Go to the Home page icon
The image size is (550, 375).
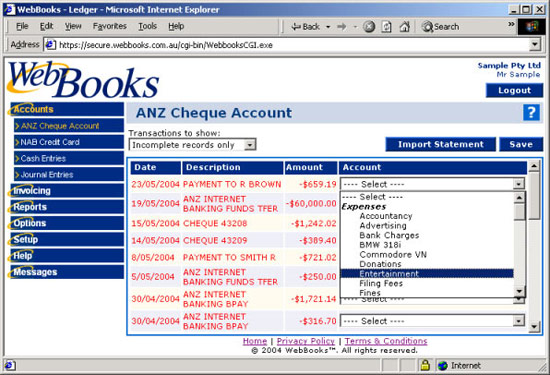405,27
